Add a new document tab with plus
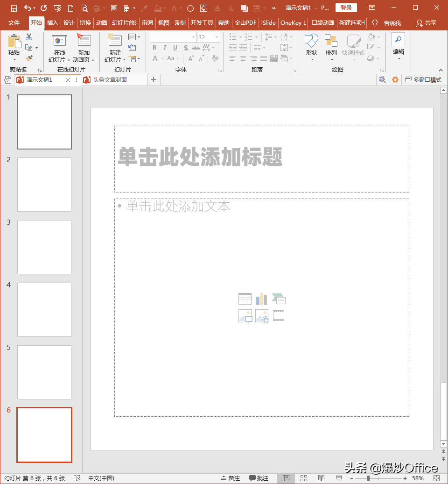This screenshot has height=484, width=448. [153, 79]
